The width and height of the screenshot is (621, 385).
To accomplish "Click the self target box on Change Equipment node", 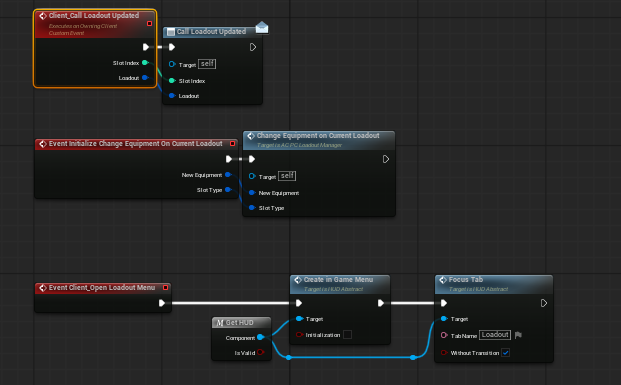I will [287, 175].
